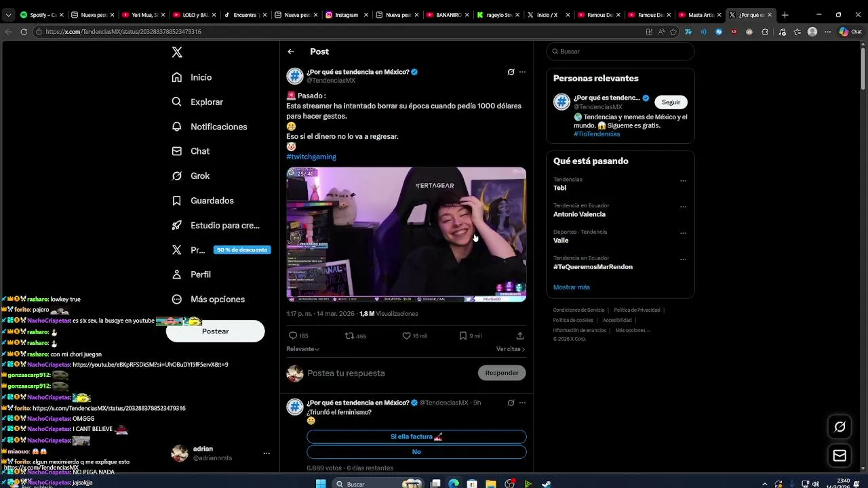868x488 pixels.
Task: Click the reply icon with 185
Action: click(x=293, y=335)
